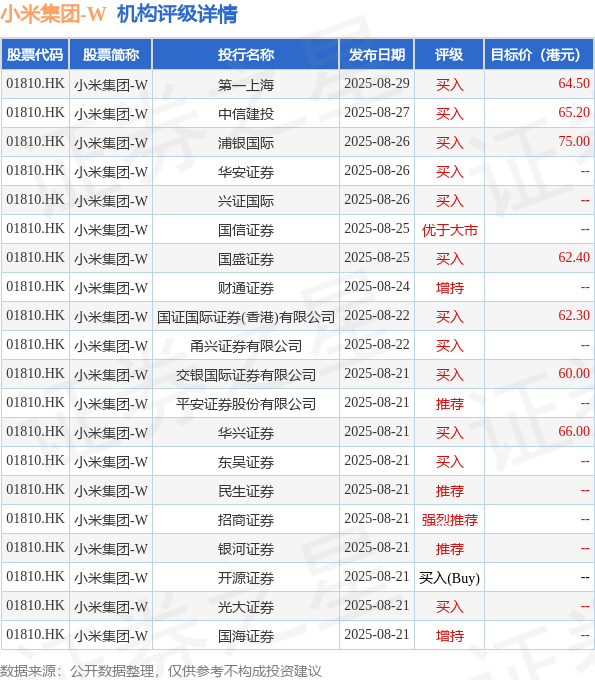Click the 2025-08-29 date cell

click(x=377, y=83)
